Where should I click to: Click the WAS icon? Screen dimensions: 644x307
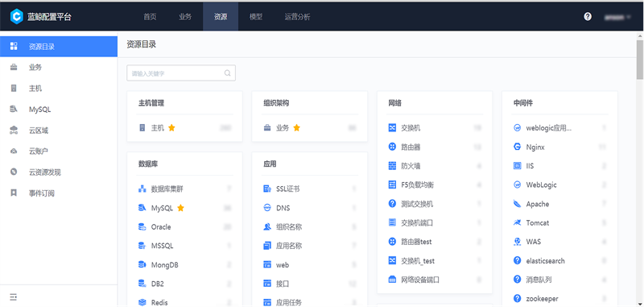point(517,242)
